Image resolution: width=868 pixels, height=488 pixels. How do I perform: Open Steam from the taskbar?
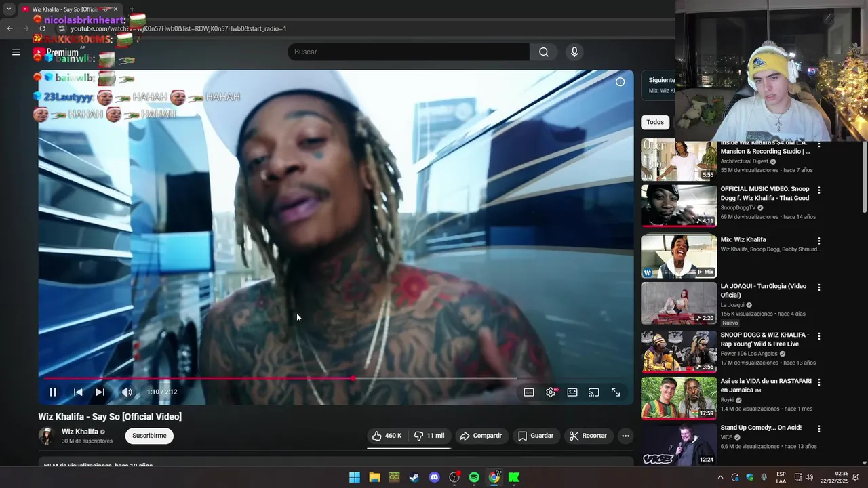click(414, 477)
